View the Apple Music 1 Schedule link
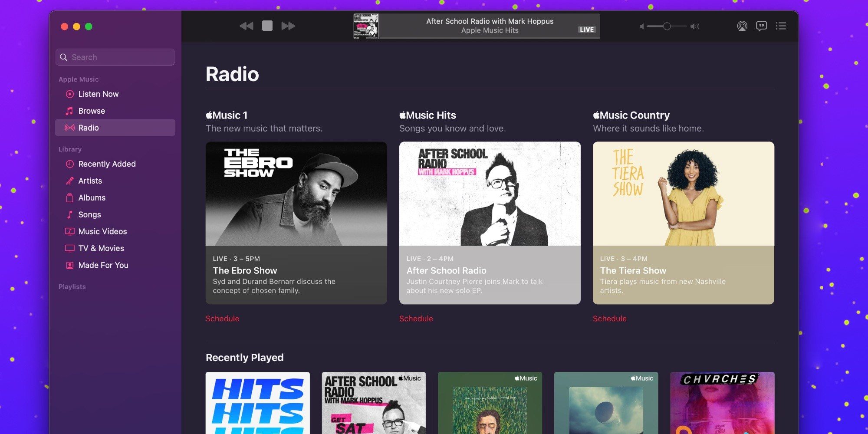The image size is (868, 434). pos(222,319)
